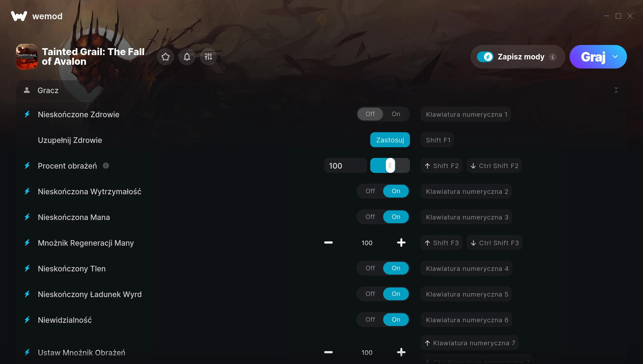Toggle the Zapisz mody switch
643x364 pixels.
[x=485, y=57]
